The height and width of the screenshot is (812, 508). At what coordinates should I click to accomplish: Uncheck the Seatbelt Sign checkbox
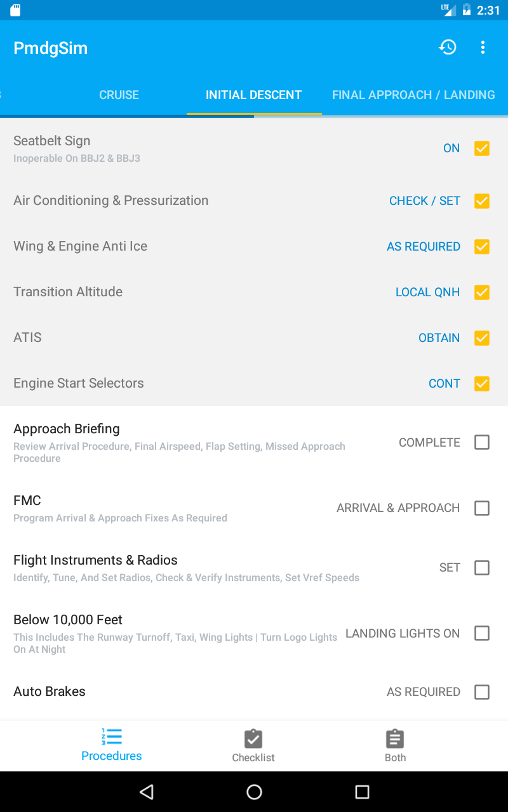coord(482,148)
